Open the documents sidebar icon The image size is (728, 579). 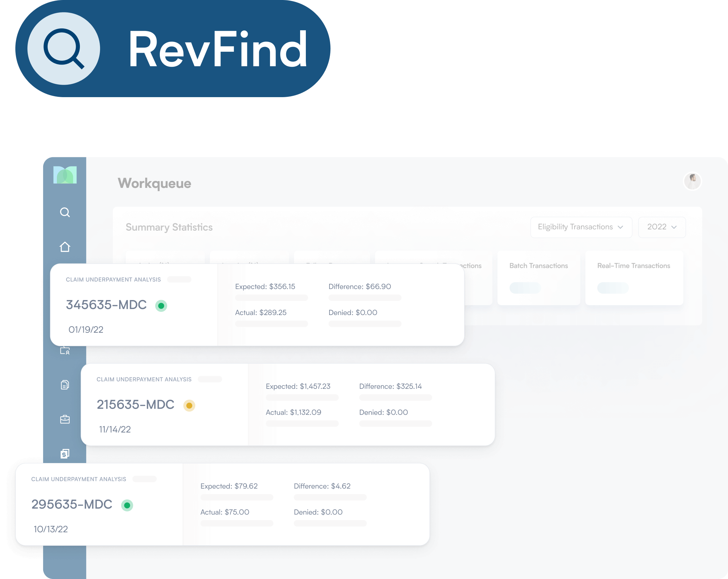click(x=65, y=384)
